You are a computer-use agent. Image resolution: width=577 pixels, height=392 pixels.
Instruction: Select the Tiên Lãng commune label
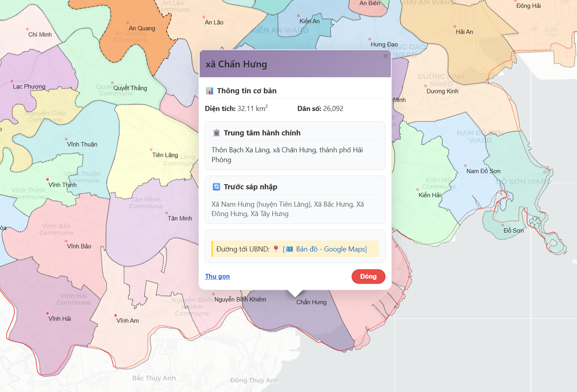point(165,155)
